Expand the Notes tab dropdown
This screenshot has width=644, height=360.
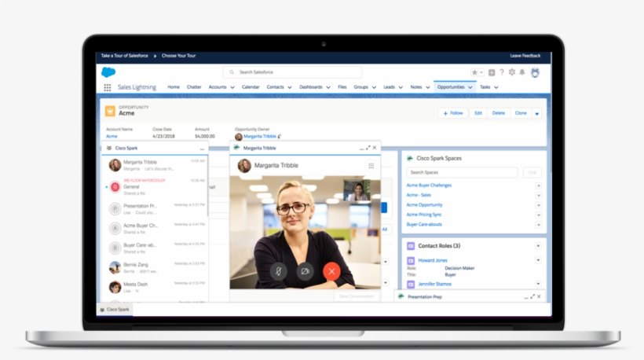pos(427,87)
